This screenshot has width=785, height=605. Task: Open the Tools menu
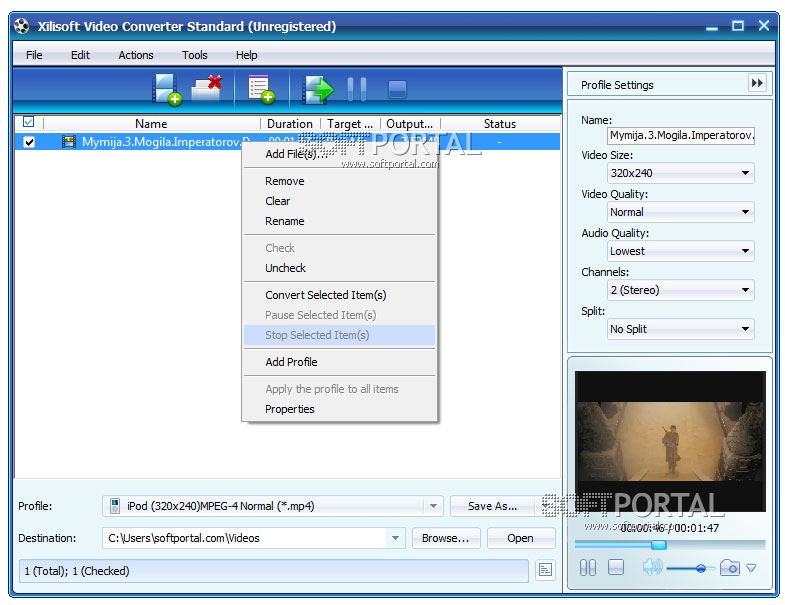(x=194, y=55)
